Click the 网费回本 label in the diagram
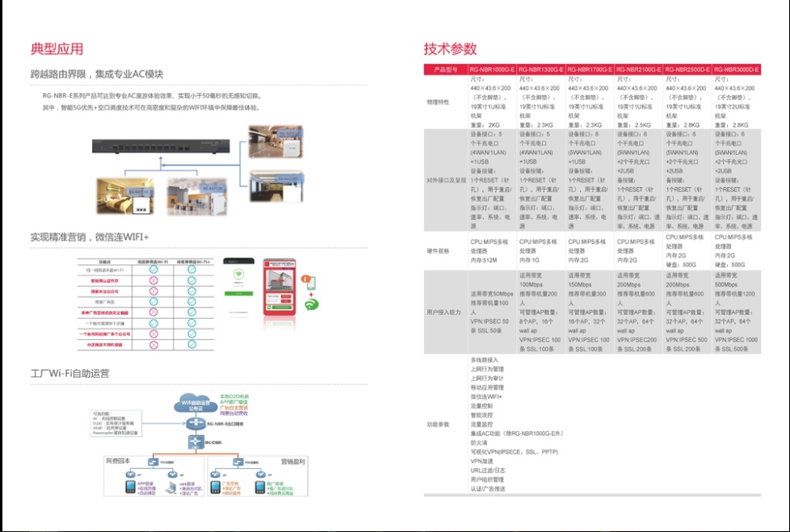The width and height of the screenshot is (790, 532). coord(118,460)
